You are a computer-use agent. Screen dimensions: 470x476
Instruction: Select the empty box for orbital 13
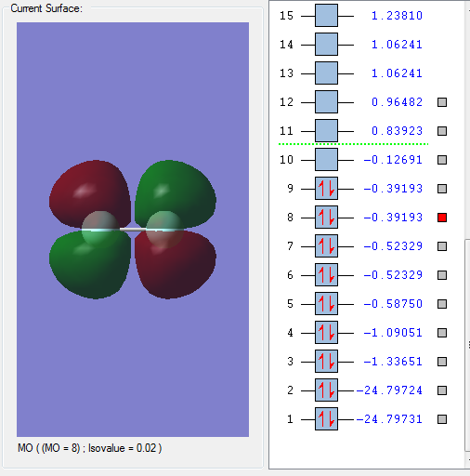click(326, 73)
